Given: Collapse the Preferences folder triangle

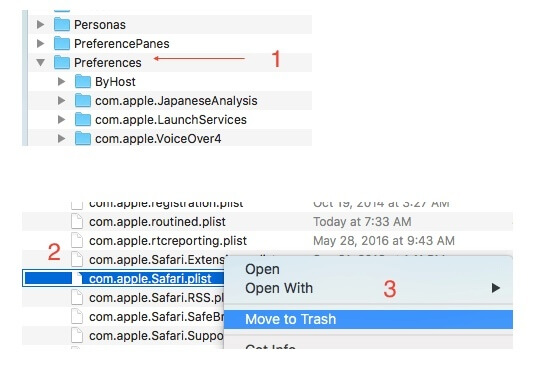Looking at the screenshot, I should click(x=40, y=63).
